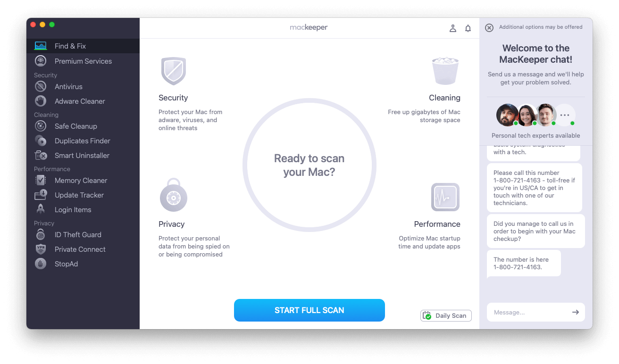Select the Adware Cleaner hand icon
Screen dimensions: 619x364
click(41, 101)
